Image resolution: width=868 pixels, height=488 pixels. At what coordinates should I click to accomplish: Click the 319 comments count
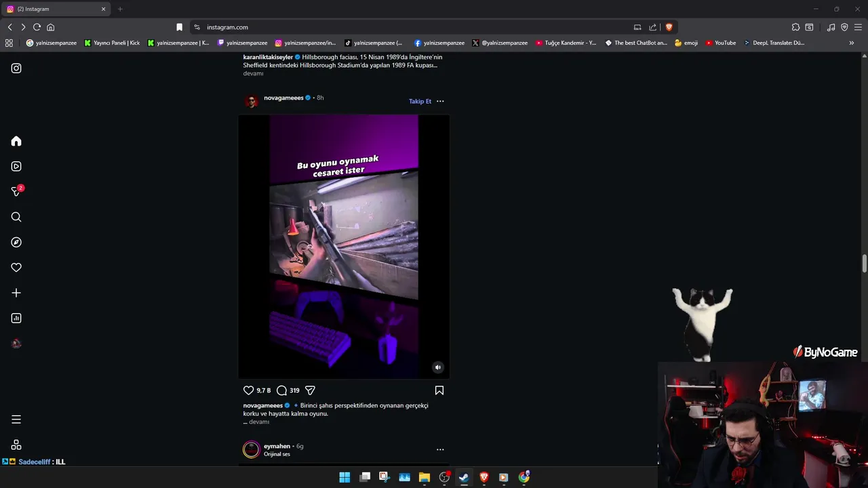(294, 390)
